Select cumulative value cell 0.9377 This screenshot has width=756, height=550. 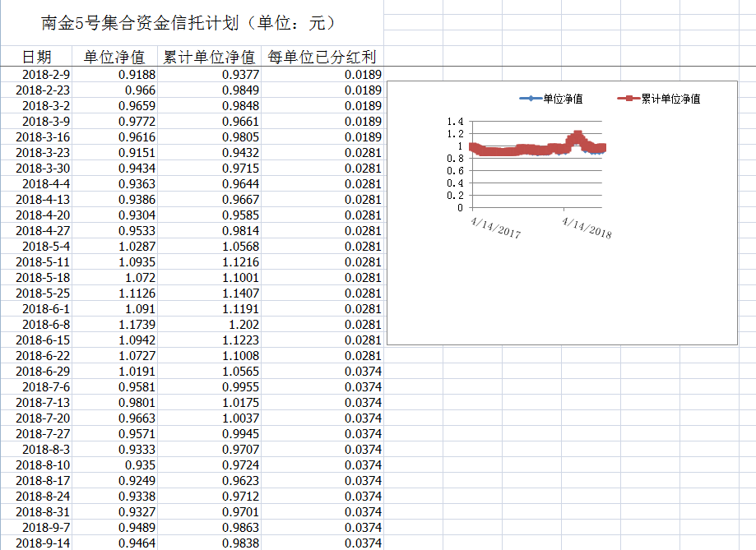tap(209, 75)
